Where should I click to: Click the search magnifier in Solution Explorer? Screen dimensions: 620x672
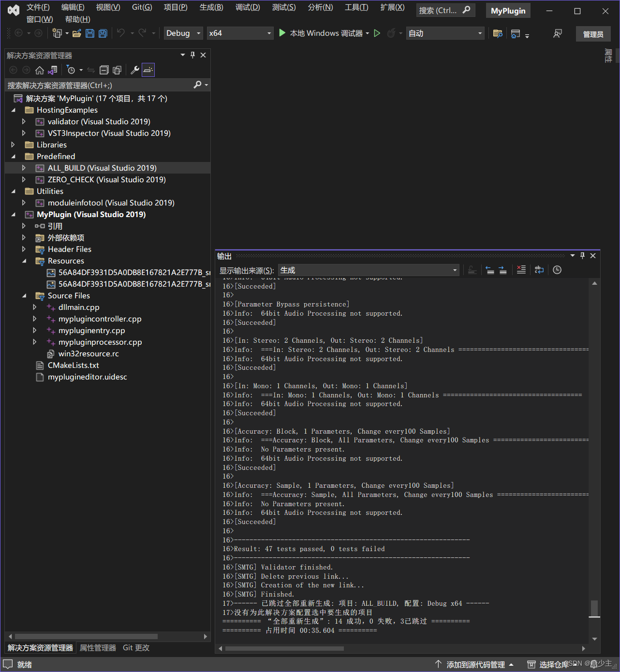(x=197, y=85)
